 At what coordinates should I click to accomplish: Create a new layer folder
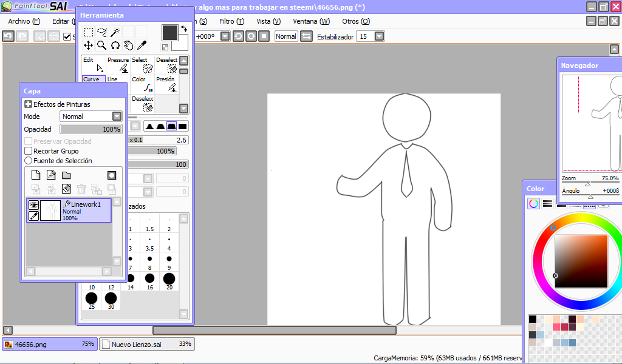(x=66, y=175)
